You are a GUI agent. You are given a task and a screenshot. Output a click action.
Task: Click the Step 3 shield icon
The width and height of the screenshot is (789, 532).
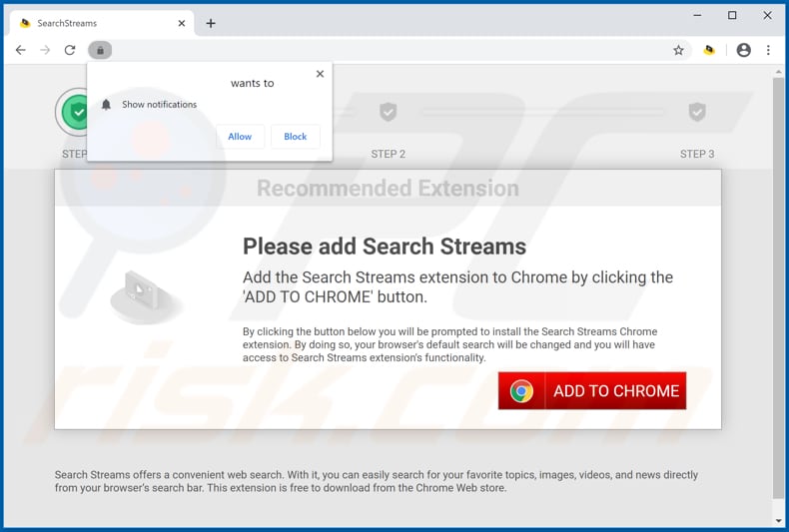coord(697,112)
